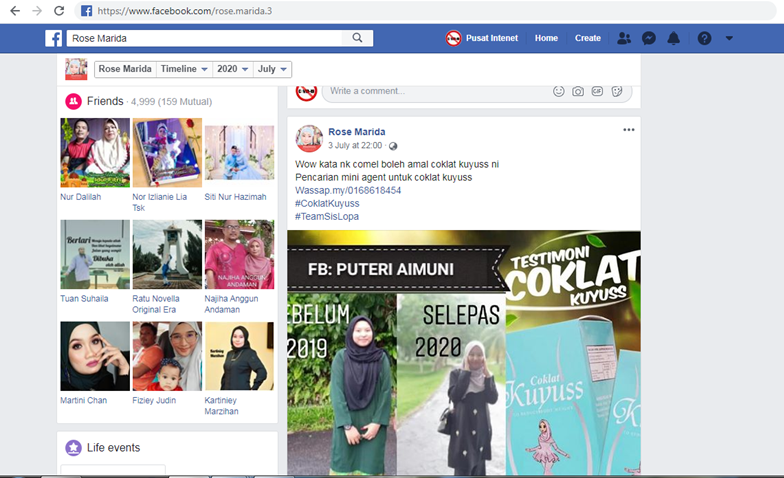
Task: Click Create in the top bar
Action: 588,38
